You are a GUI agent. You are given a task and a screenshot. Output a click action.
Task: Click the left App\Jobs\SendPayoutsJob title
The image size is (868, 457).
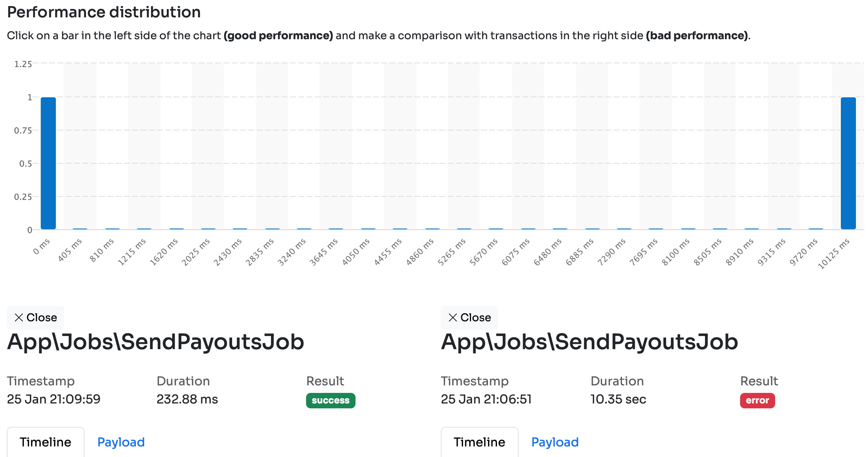click(x=155, y=342)
